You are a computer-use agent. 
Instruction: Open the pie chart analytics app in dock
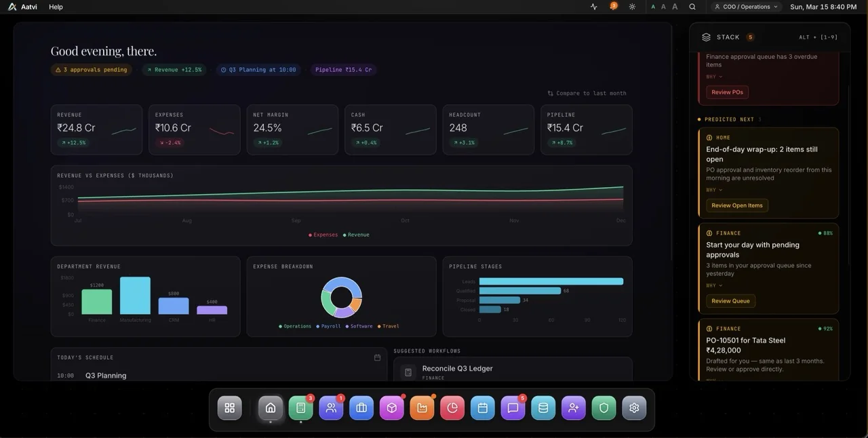tap(452, 407)
